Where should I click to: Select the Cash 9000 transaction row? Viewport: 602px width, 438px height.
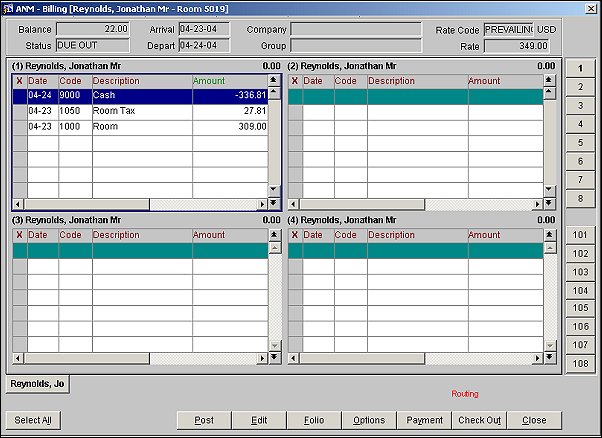tap(130, 95)
